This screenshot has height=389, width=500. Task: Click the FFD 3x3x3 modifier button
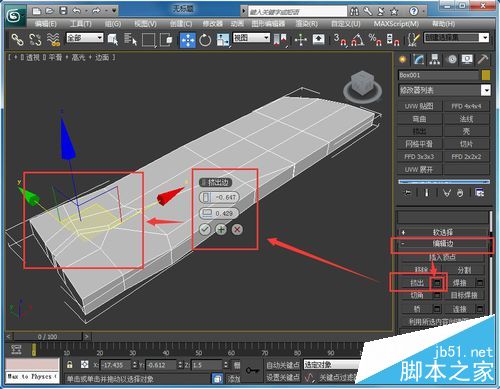pyautogui.click(x=419, y=157)
